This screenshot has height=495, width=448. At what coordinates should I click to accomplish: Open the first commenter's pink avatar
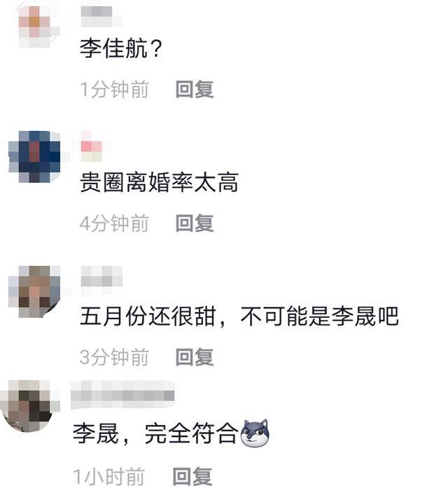[36, 27]
